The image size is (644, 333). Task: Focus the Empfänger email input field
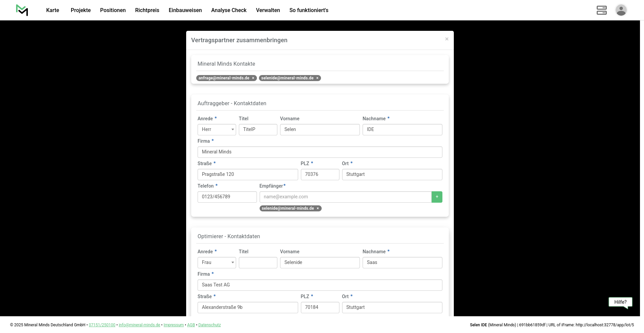[345, 197]
